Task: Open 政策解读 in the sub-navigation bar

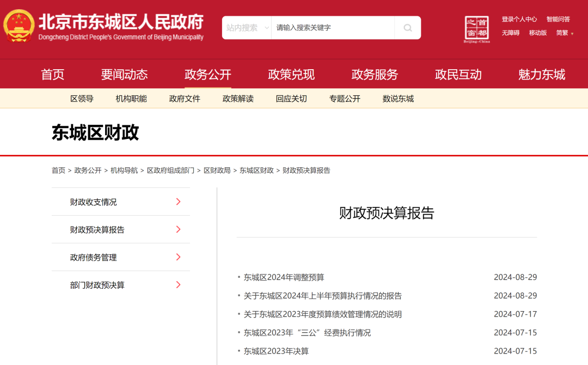Action: [238, 99]
